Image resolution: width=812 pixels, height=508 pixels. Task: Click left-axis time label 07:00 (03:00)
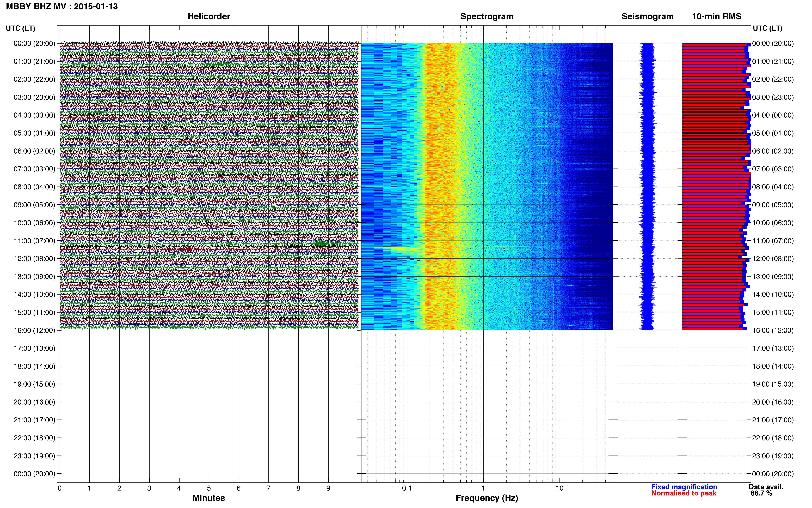pos(34,169)
